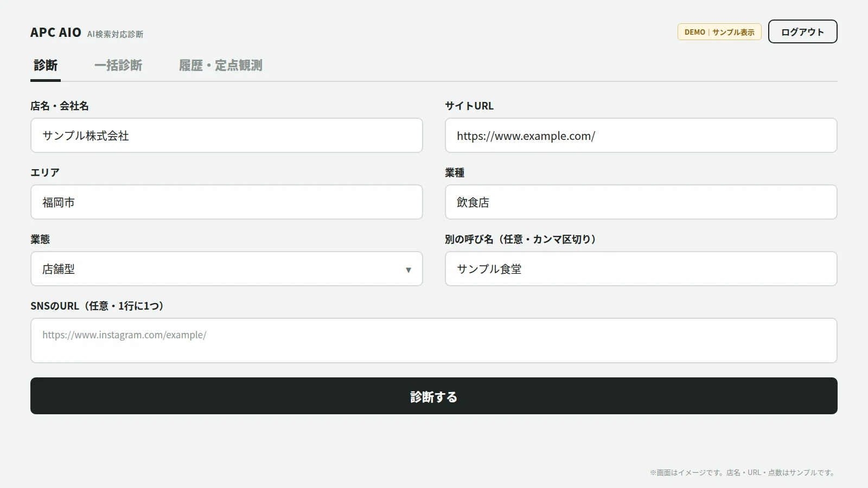868x488 pixels.
Task: Click the サイトURL field label
Action: tap(469, 106)
